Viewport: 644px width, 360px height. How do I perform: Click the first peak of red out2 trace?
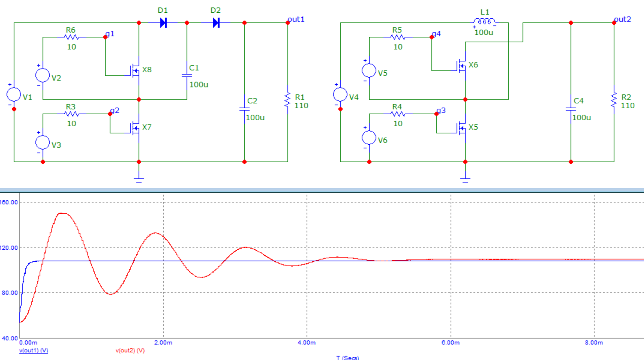[62, 213]
